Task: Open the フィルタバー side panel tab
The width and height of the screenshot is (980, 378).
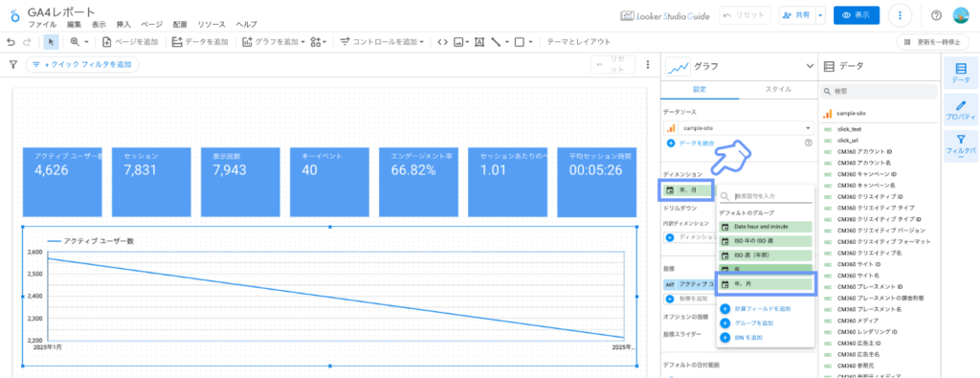Action: click(961, 146)
